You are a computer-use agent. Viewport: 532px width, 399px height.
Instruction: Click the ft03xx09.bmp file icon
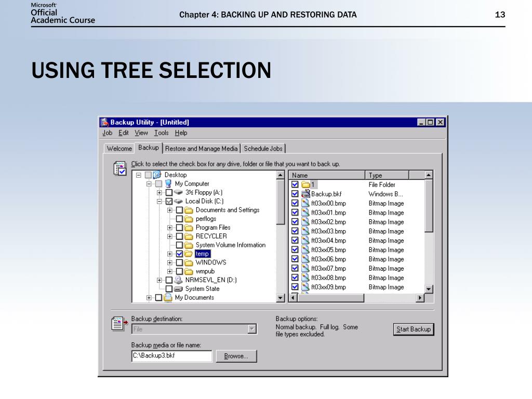click(305, 287)
